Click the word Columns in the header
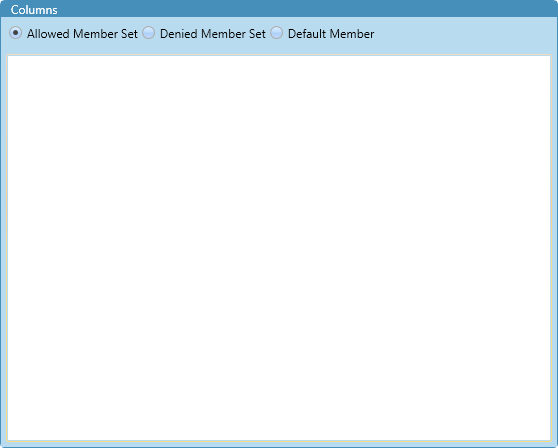558x448 pixels. (34, 10)
